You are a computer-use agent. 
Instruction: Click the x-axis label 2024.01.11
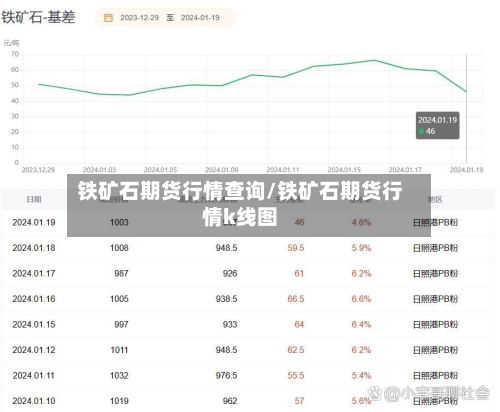[283, 170]
